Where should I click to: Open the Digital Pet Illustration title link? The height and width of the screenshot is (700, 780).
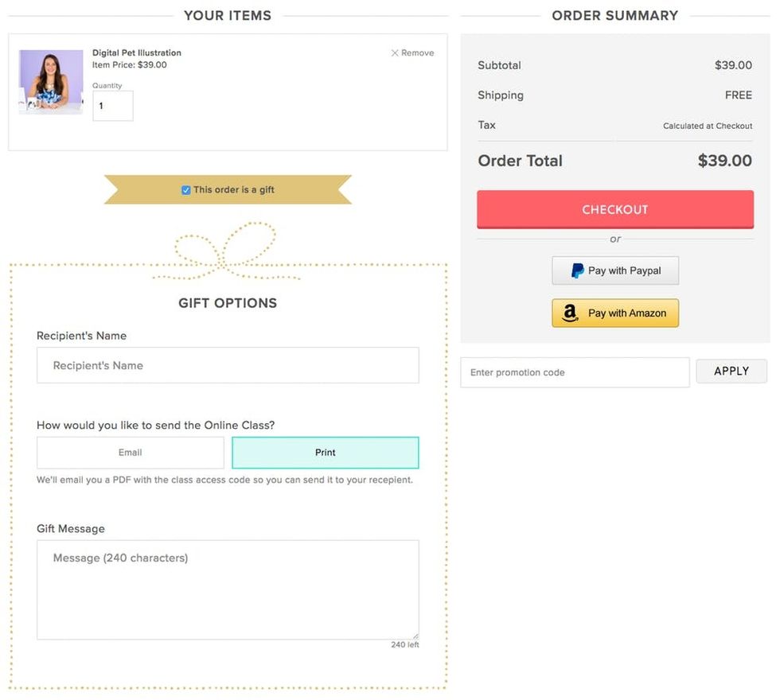[x=137, y=53]
